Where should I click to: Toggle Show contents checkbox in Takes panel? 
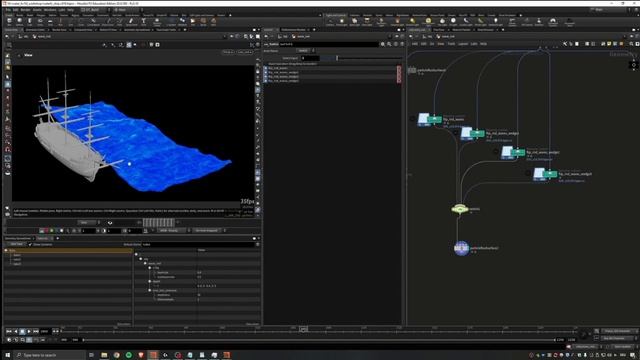tap(30, 244)
